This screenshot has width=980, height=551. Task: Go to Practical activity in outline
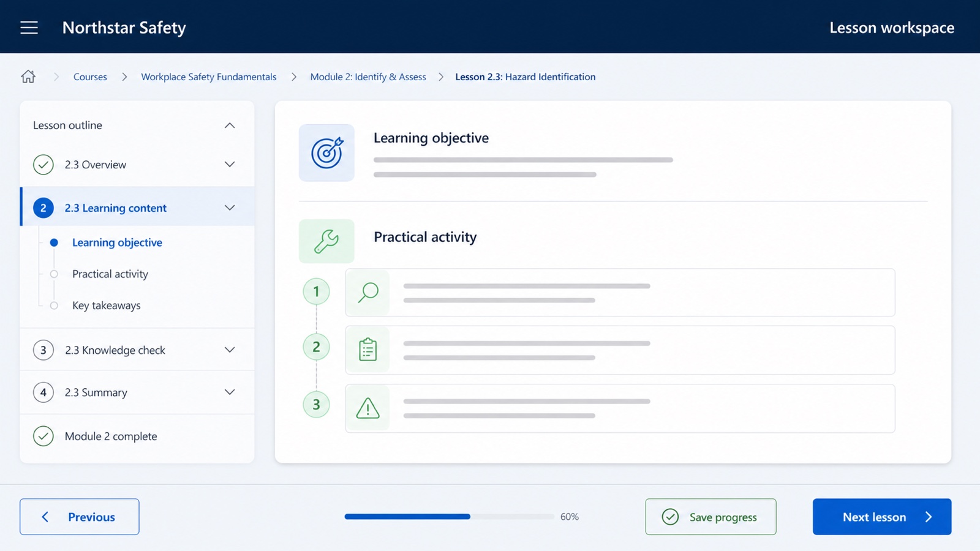click(x=110, y=274)
